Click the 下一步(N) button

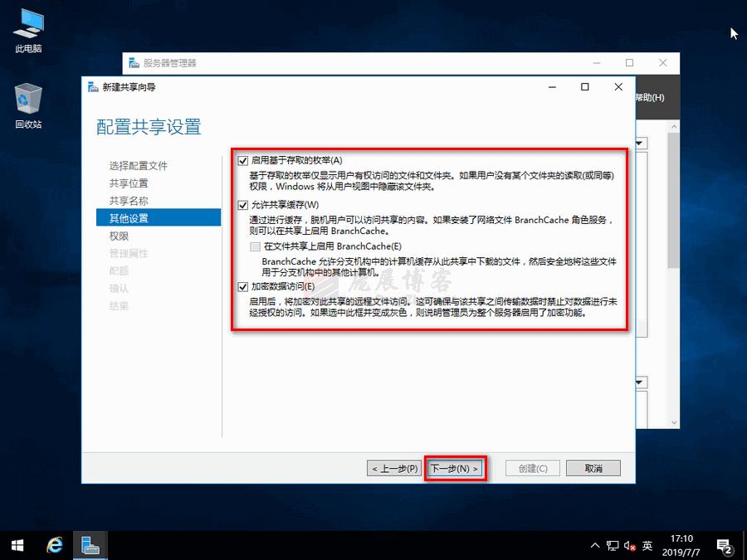click(x=453, y=468)
